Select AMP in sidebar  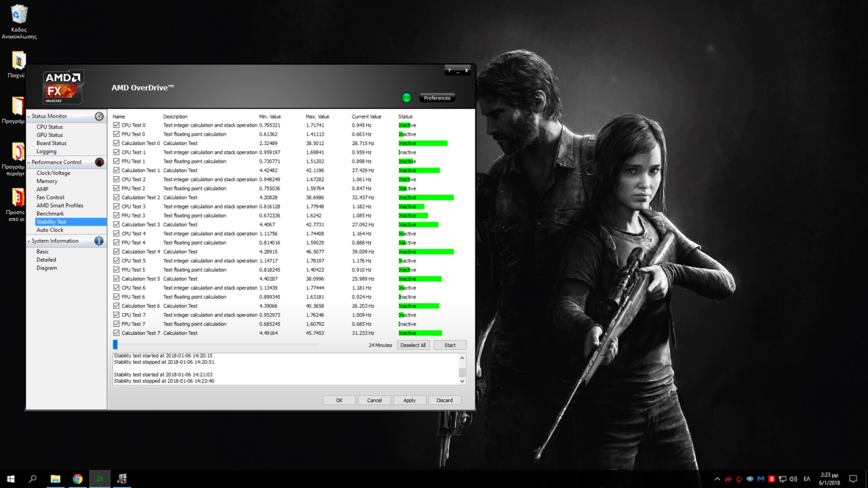click(x=42, y=189)
